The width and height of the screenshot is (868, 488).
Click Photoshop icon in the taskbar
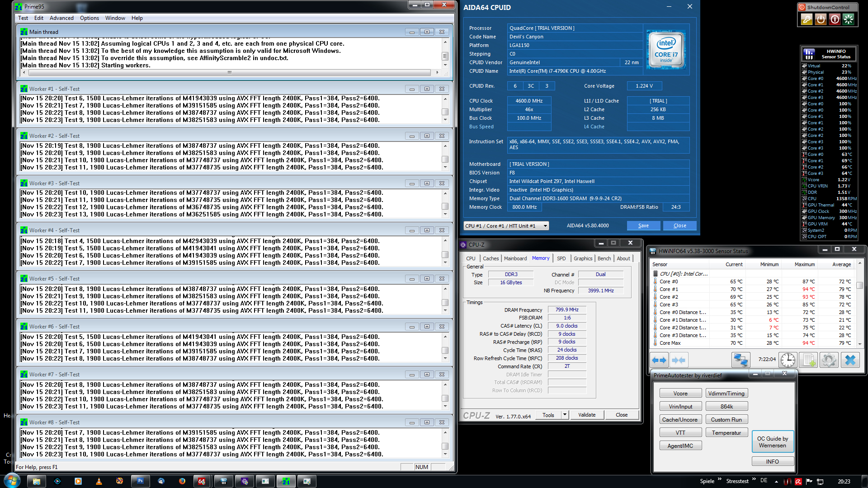[x=140, y=481]
